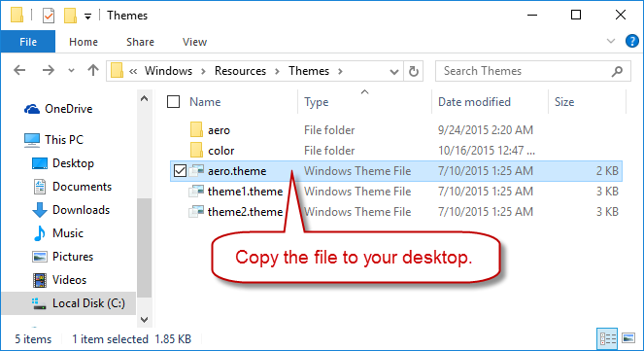This screenshot has height=351, width=644.
Task: Click the search magnifier icon
Action: [x=617, y=72]
